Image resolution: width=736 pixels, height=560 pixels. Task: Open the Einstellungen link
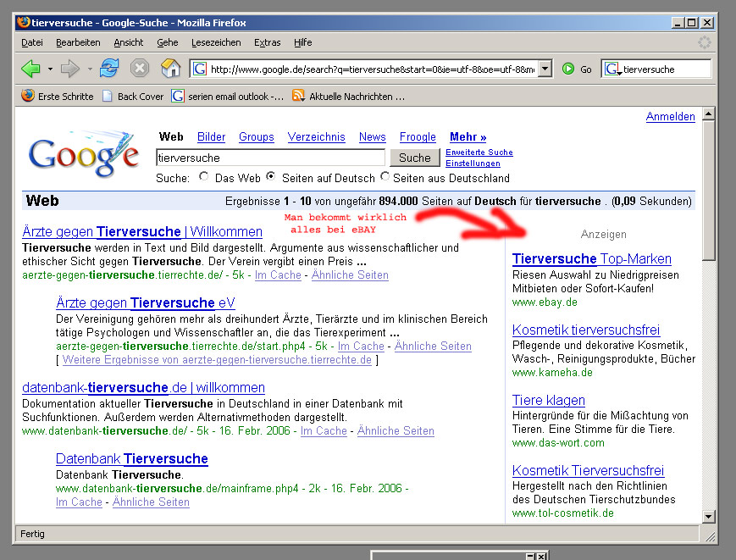(x=473, y=164)
